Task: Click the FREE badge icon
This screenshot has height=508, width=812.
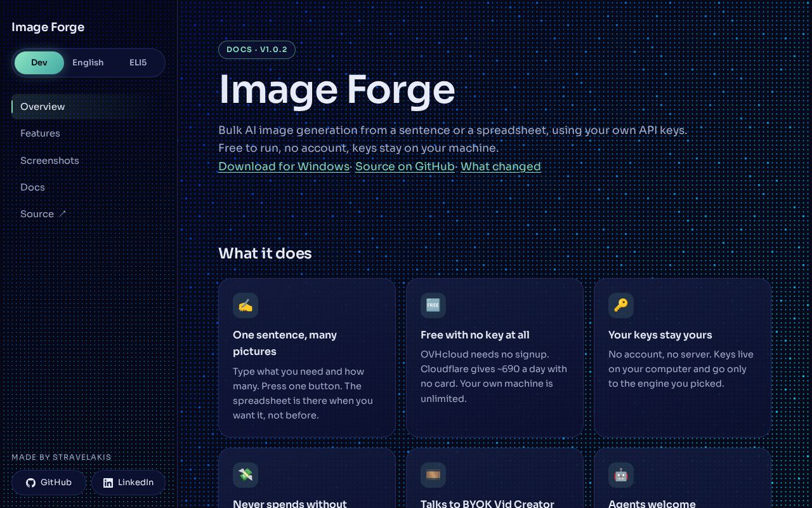Action: click(x=433, y=305)
